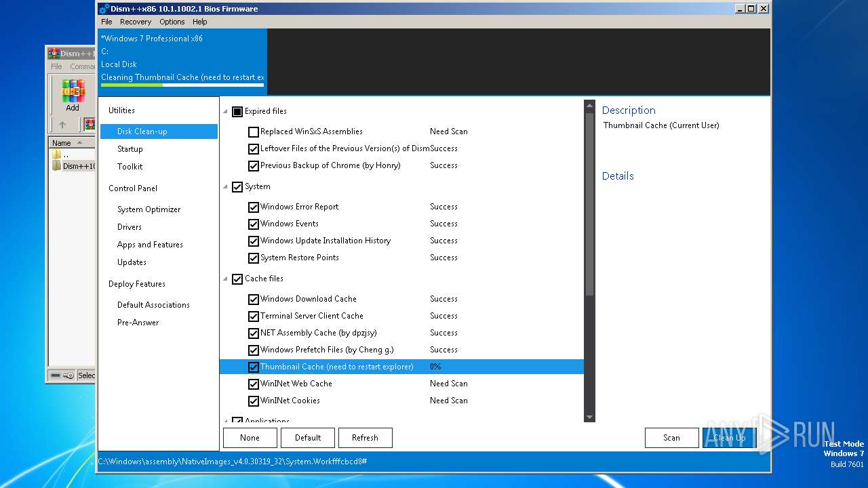Uncheck WinINet Cookies

pyautogui.click(x=254, y=401)
